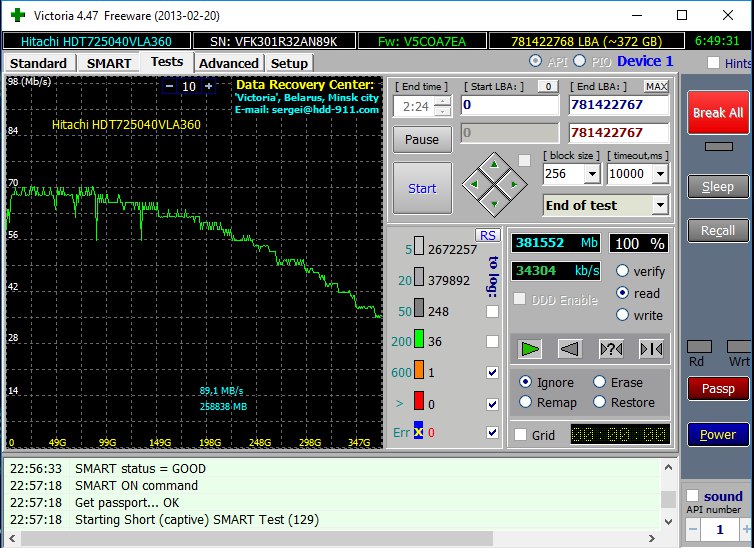
Task: Click the right arrow on diamond navigator
Action: (x=514, y=184)
